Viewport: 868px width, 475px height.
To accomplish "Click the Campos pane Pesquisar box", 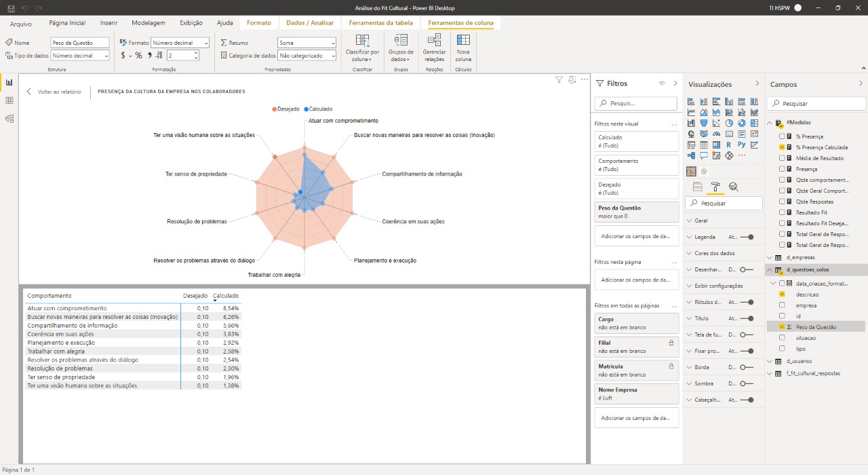I will tap(816, 104).
